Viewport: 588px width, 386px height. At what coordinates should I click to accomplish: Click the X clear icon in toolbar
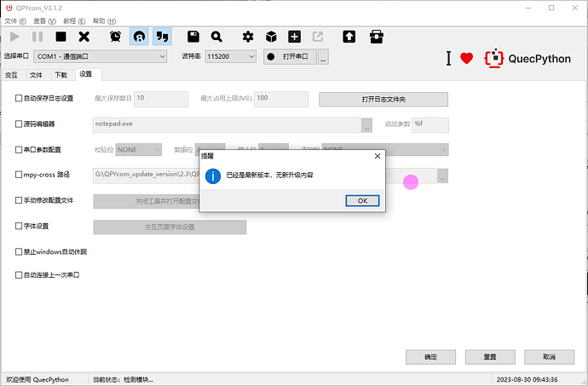(x=84, y=37)
